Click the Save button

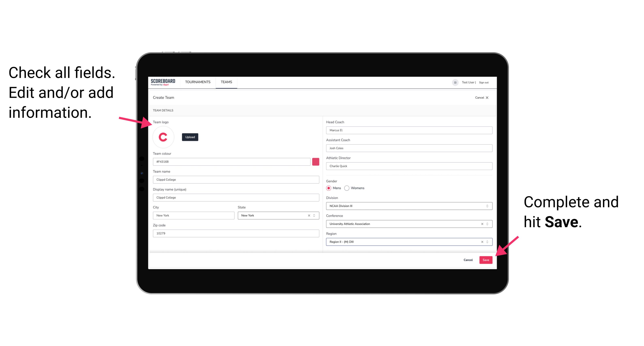[x=486, y=259]
